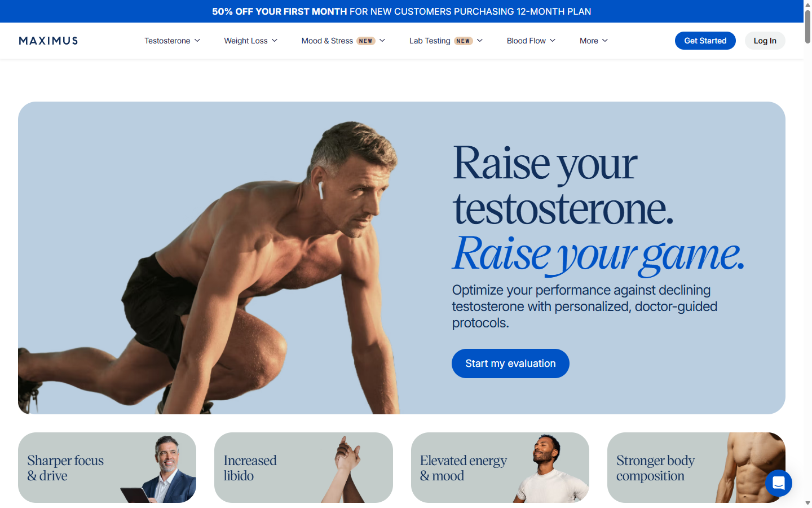Click the Log In button
Viewport: 812px width, 508px height.
[765, 41]
